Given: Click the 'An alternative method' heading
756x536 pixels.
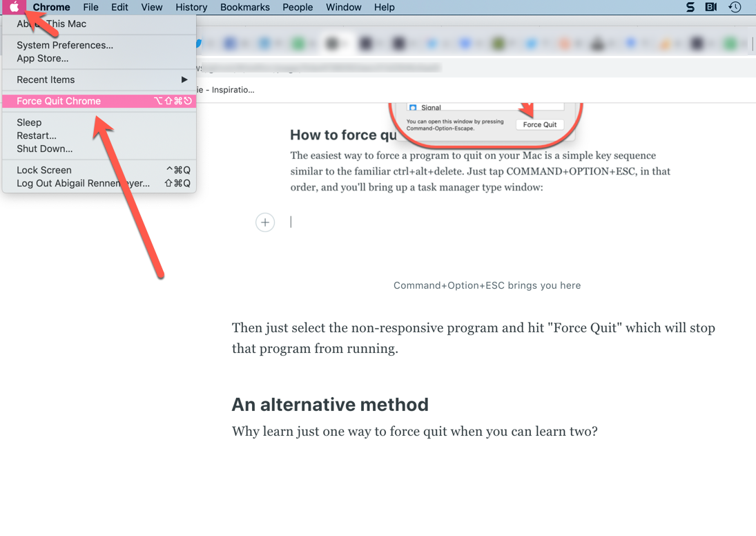Looking at the screenshot, I should pyautogui.click(x=330, y=404).
